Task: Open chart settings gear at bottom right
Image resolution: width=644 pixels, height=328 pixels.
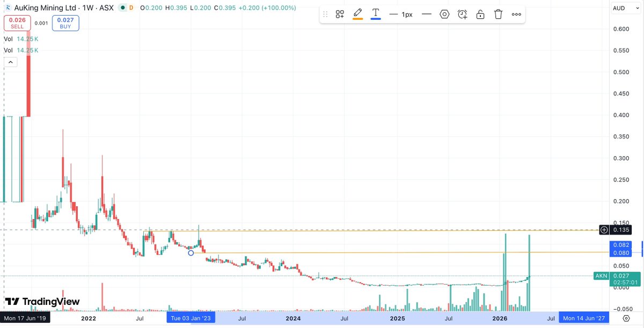Action: coord(626,318)
